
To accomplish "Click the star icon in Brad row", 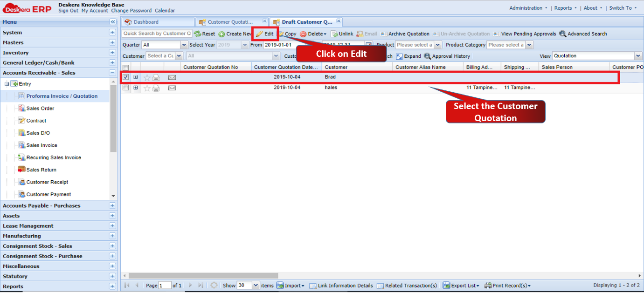I will coord(147,77).
